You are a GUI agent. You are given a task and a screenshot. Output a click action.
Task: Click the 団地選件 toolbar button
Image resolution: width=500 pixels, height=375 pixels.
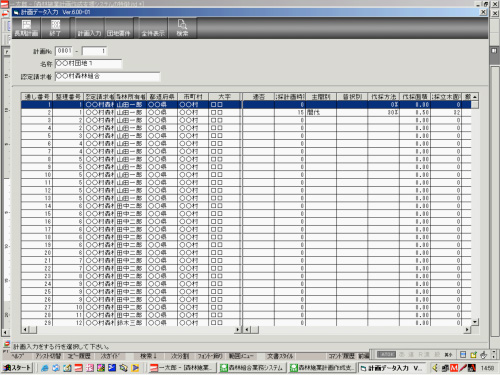click(x=119, y=28)
